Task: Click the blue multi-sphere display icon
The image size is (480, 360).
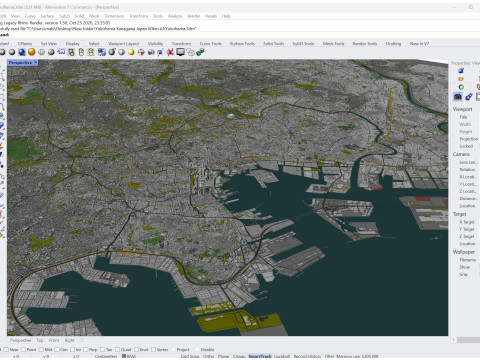Action: tap(102, 52)
